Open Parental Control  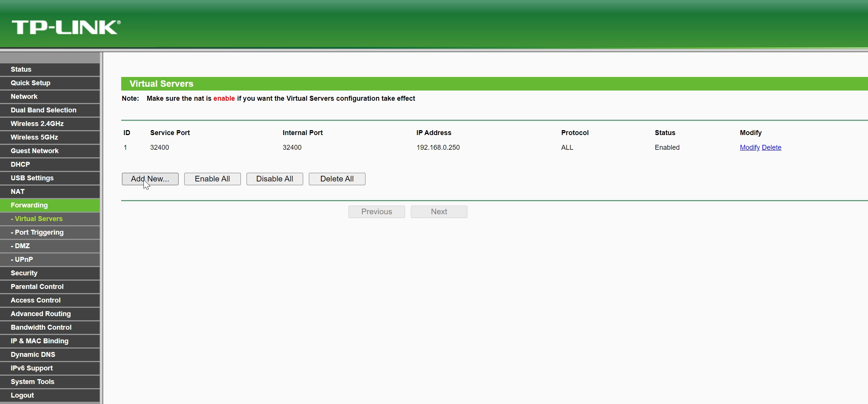(50, 287)
